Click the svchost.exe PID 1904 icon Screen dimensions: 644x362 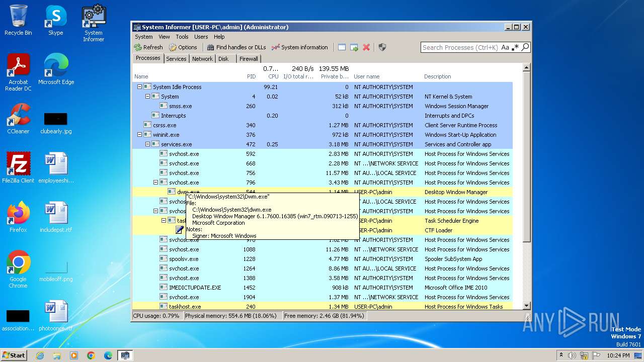(164, 297)
